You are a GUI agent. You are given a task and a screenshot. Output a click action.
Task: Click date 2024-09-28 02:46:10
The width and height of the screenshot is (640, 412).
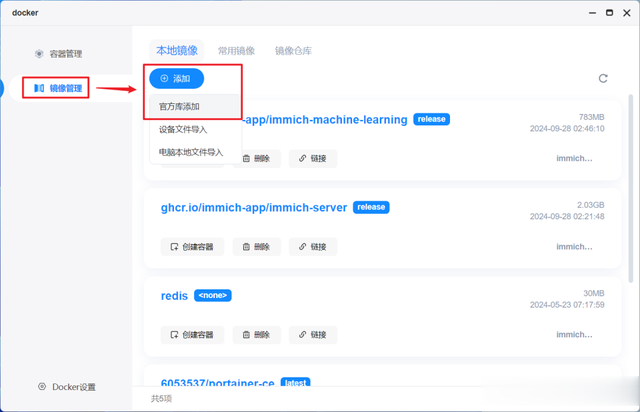point(567,129)
